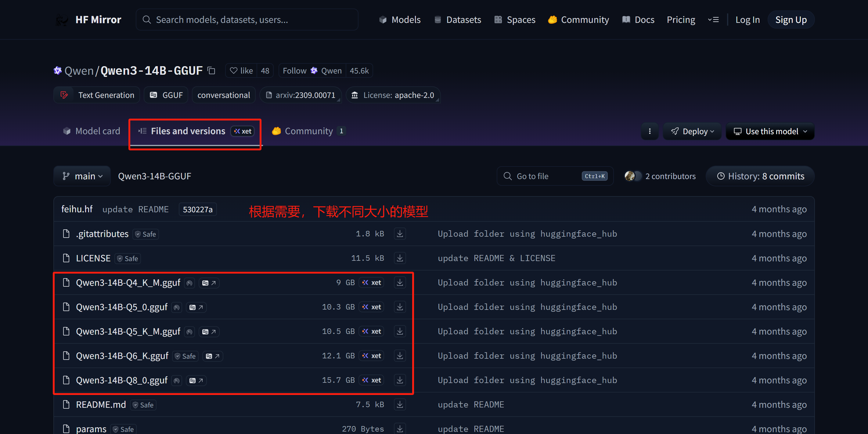Click the Safe badge on Qwen3-14B-Q6_K.gguf
Viewport: 868px width, 434px height.
pos(185,356)
